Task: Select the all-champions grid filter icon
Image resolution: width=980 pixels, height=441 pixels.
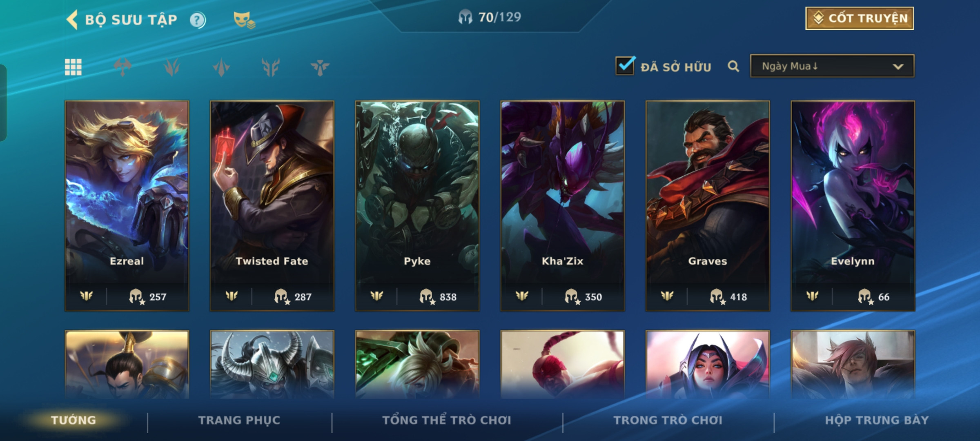Action: click(73, 67)
